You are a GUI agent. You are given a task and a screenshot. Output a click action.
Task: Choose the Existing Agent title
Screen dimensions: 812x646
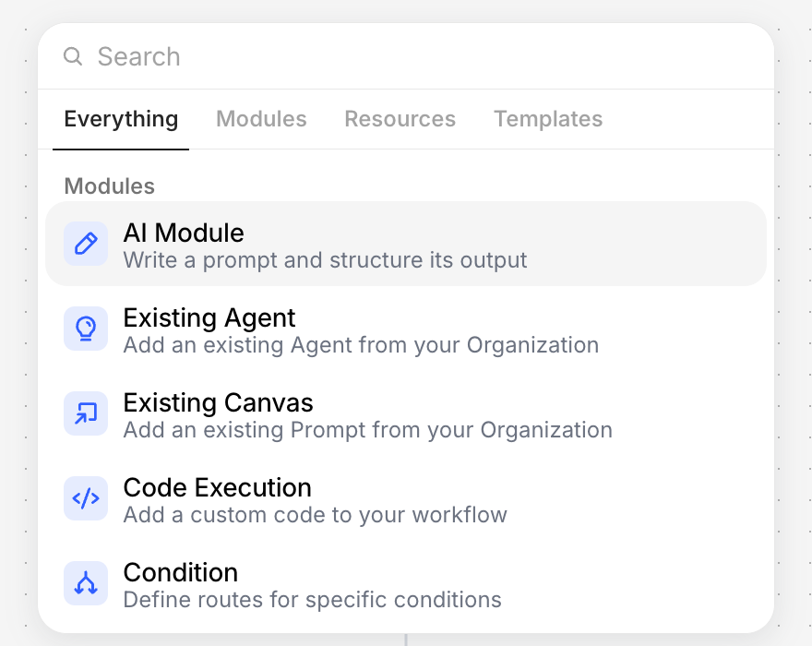[x=209, y=318]
